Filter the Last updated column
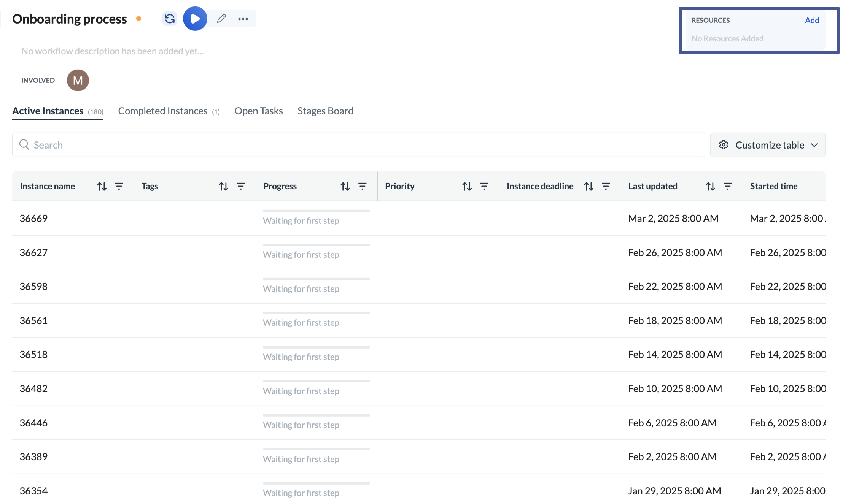The image size is (843, 504). coord(728,186)
